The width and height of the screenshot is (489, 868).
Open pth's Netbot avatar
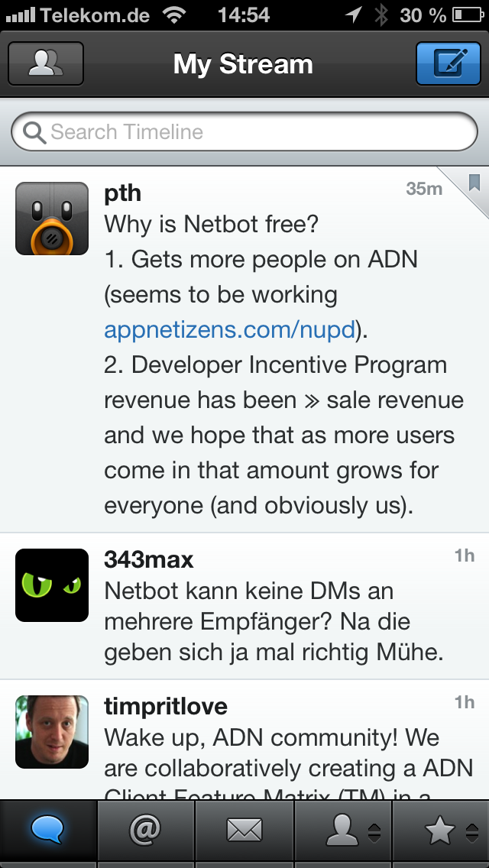[52, 219]
